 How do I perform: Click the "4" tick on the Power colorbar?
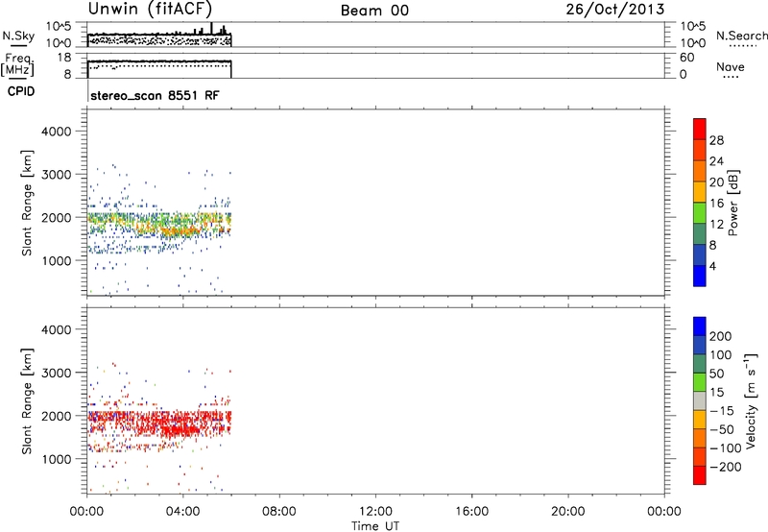coord(712,266)
